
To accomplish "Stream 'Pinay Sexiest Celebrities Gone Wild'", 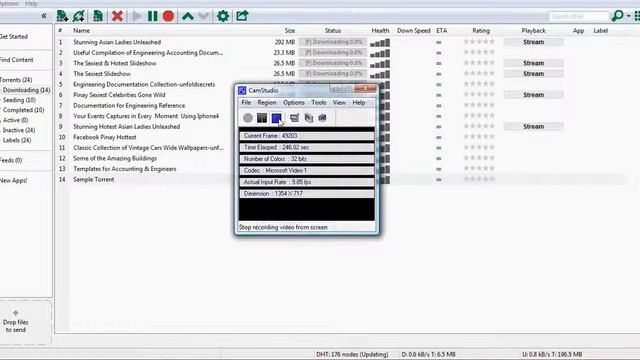I will 533,95.
